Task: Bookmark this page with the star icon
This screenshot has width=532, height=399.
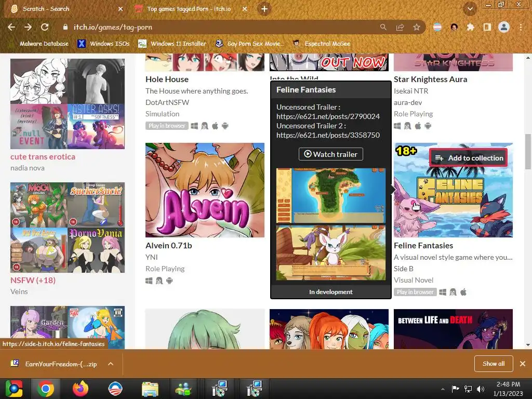Action: pyautogui.click(x=417, y=27)
